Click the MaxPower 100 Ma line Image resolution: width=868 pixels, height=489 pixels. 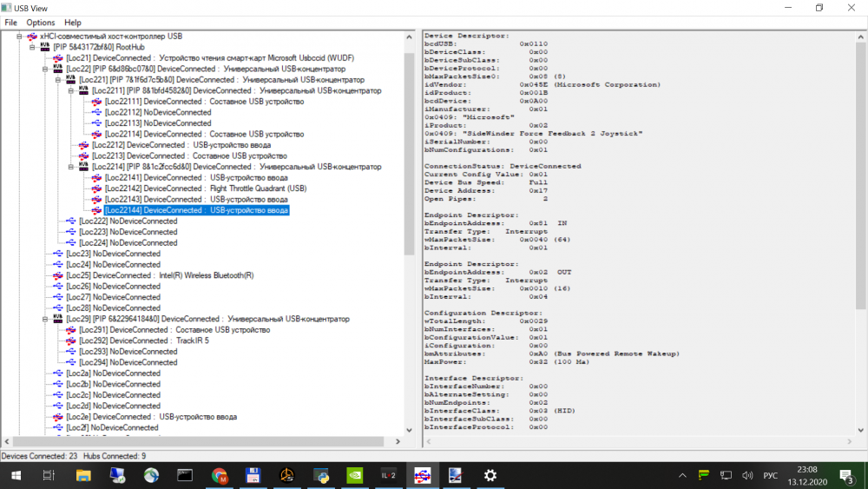tap(507, 362)
